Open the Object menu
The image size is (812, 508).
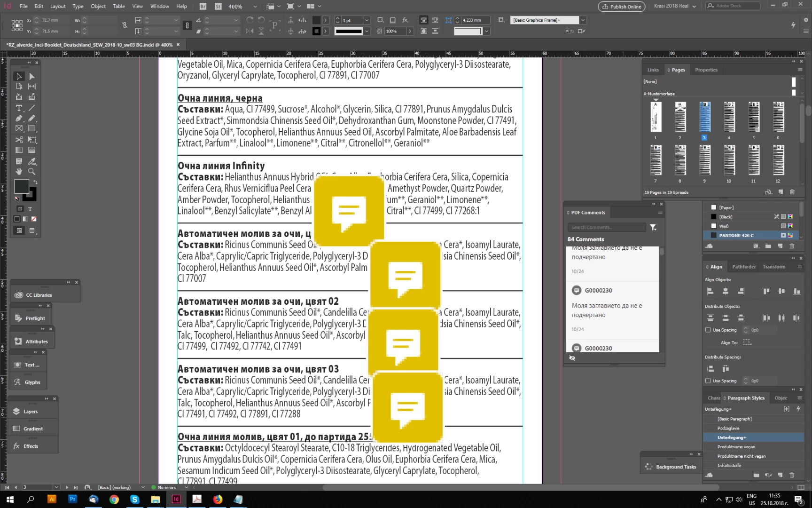tap(98, 6)
